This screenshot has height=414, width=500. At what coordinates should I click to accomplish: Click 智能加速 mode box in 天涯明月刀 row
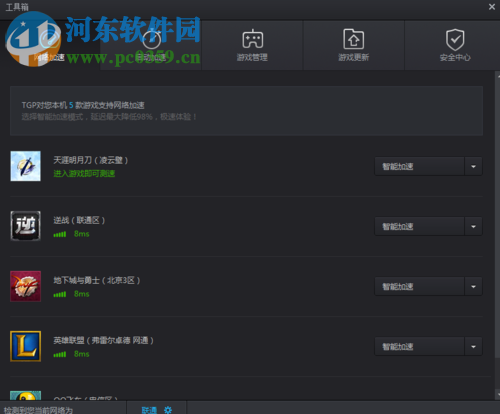[x=419, y=166]
